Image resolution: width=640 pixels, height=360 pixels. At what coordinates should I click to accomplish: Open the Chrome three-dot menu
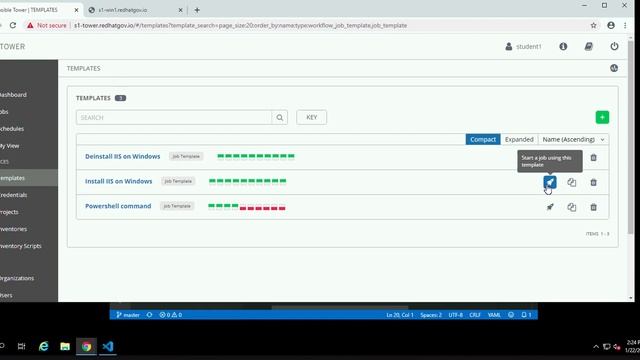click(x=625, y=25)
